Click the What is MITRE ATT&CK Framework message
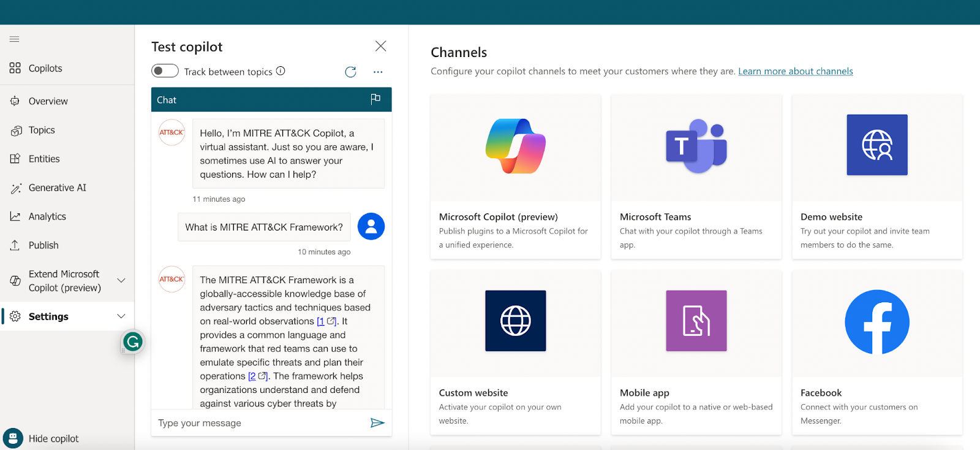The height and width of the screenshot is (450, 980). 264,227
